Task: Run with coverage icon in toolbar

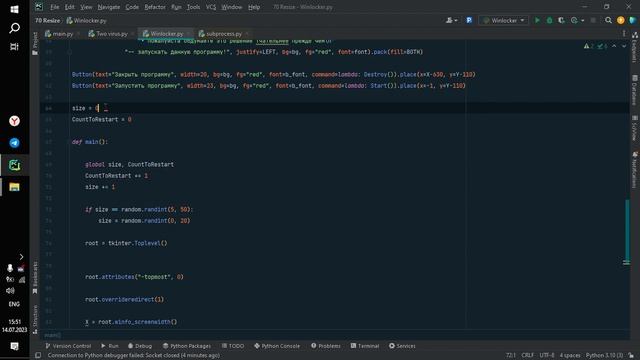Action: tap(561, 20)
